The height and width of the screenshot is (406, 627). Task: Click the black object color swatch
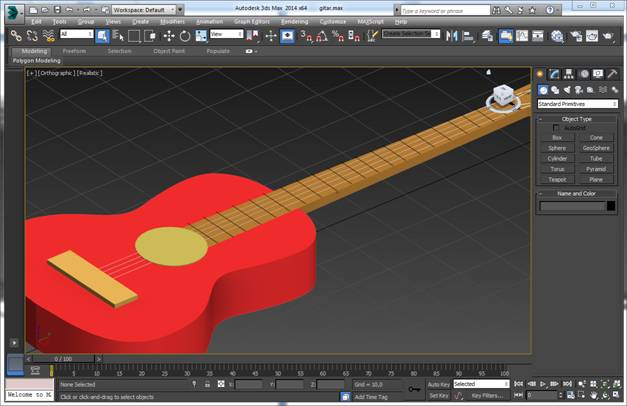coord(611,206)
